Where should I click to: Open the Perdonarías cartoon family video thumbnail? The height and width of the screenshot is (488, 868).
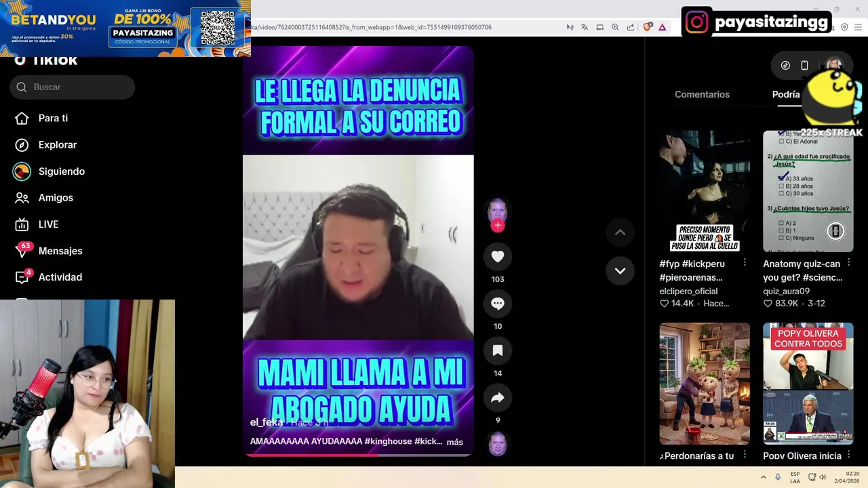[705, 383]
